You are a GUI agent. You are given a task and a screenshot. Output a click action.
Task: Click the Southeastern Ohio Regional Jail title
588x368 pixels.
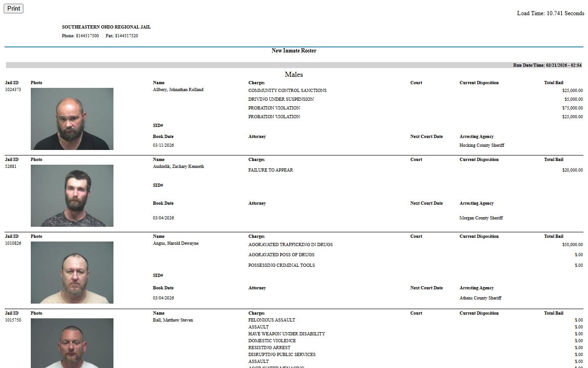pos(106,27)
